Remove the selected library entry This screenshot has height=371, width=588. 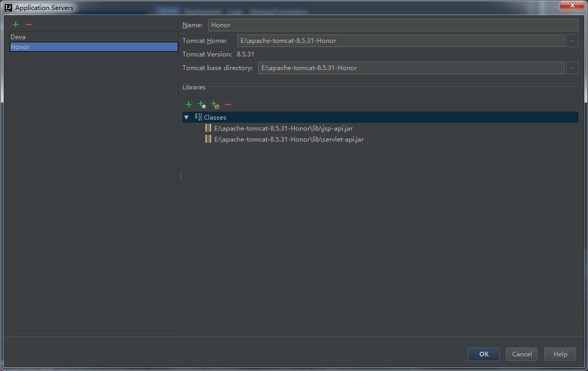click(228, 105)
